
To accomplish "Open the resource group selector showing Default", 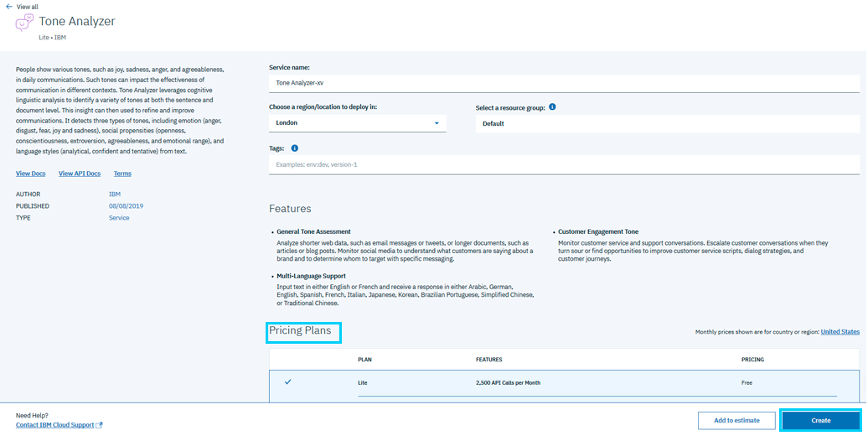I will (x=667, y=123).
